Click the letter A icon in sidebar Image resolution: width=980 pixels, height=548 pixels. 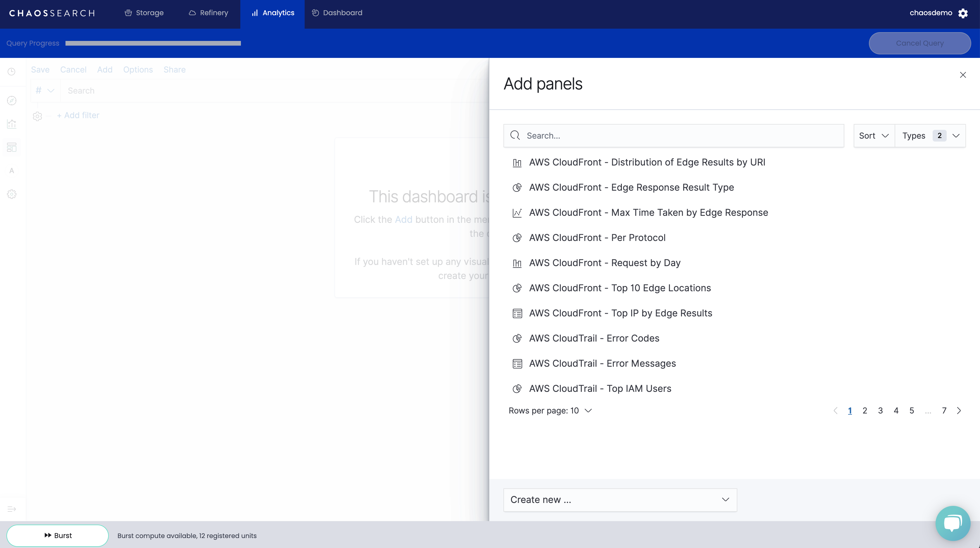tap(12, 170)
